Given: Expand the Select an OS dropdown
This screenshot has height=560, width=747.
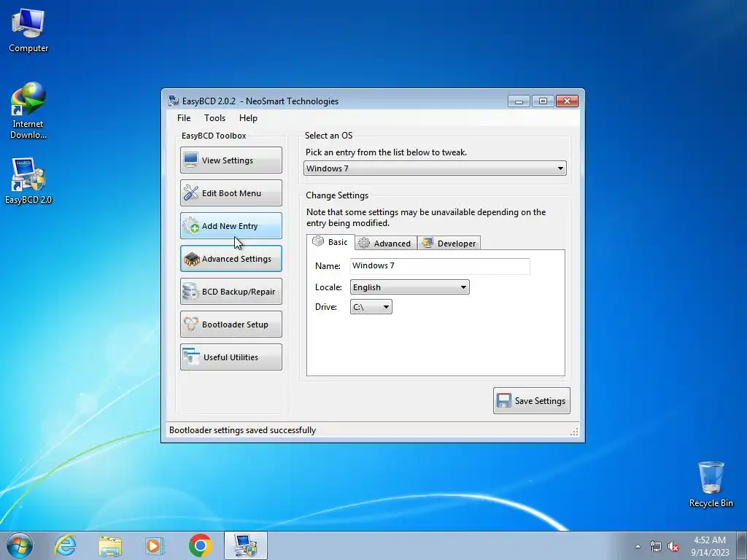Looking at the screenshot, I should click(x=435, y=168).
